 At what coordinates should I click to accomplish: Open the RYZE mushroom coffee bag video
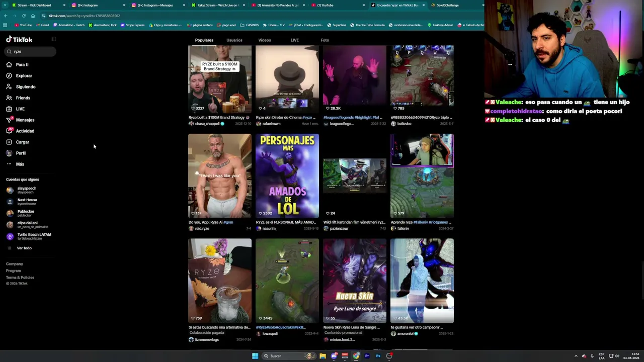pos(220,281)
